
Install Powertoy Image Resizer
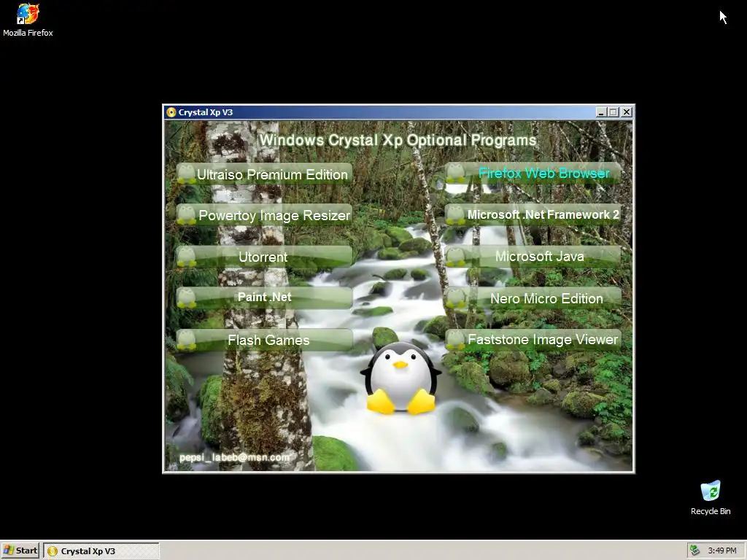[x=264, y=215]
